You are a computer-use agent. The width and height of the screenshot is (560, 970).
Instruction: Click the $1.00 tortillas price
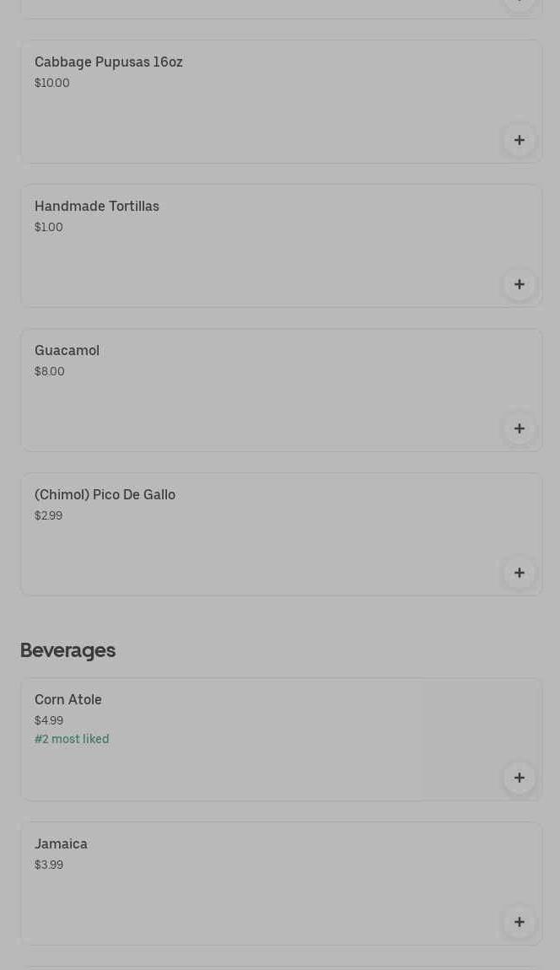(49, 228)
